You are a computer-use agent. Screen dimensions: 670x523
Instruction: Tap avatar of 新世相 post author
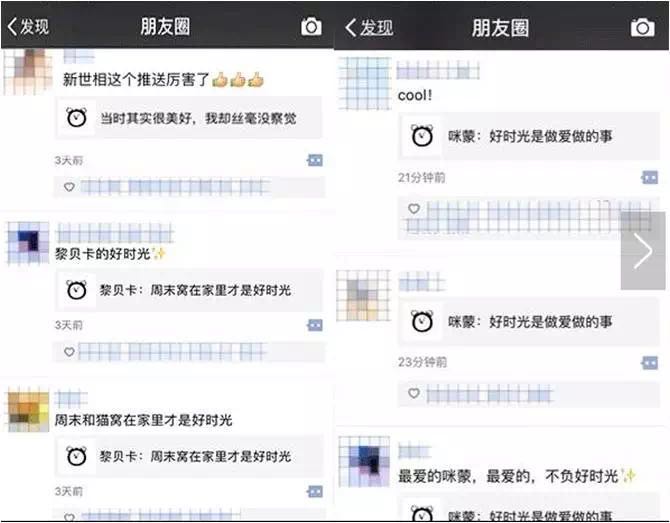point(27,71)
